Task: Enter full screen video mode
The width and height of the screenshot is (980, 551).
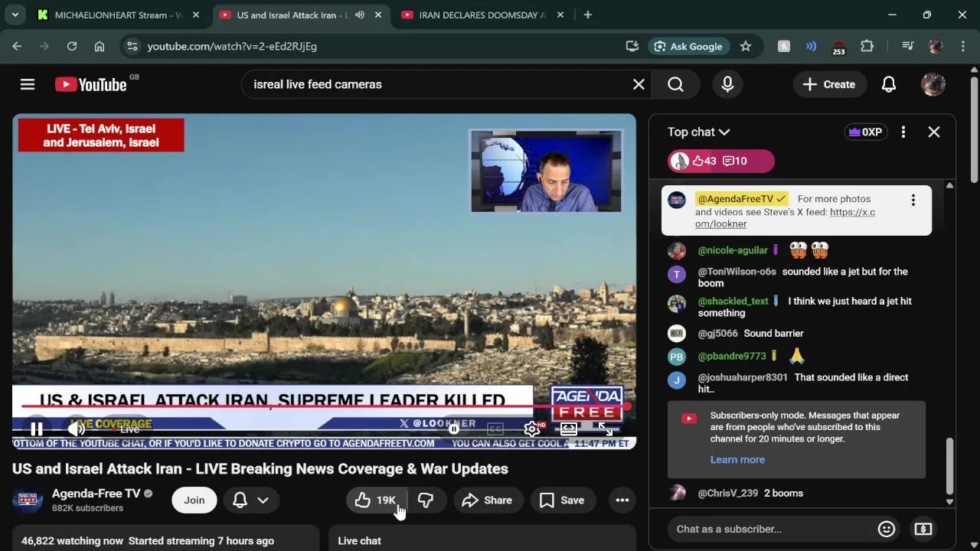Action: tap(605, 429)
